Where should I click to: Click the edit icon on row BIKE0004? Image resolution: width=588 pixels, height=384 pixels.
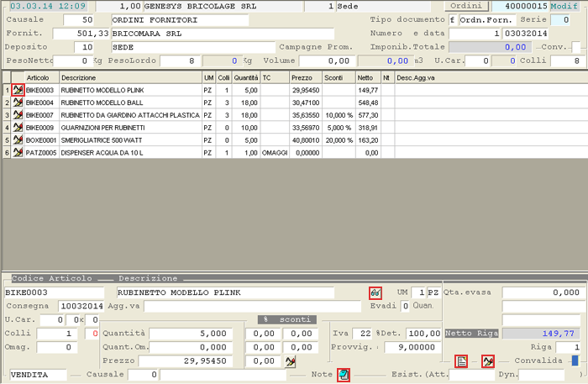pos(18,103)
